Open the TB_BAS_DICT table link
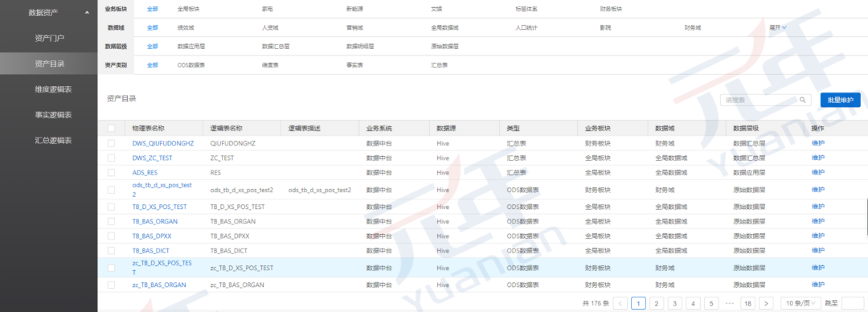This screenshot has width=868, height=312. (x=150, y=251)
